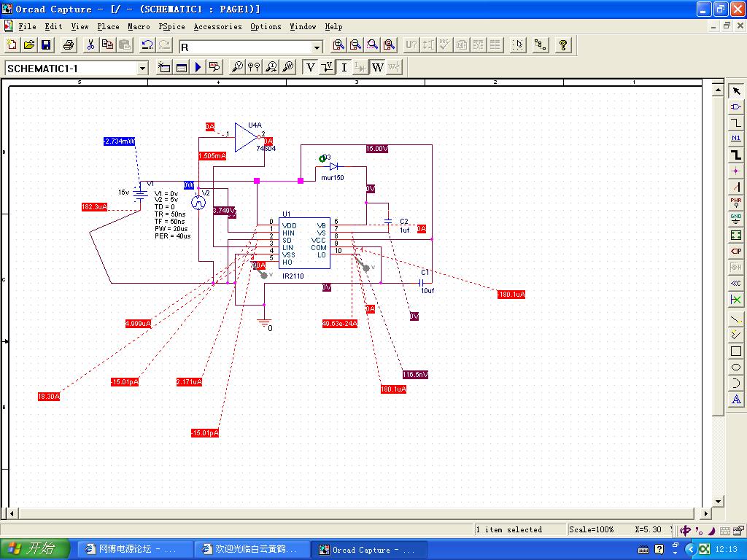
Task: Zoom to fit the whole page
Action: (x=390, y=45)
